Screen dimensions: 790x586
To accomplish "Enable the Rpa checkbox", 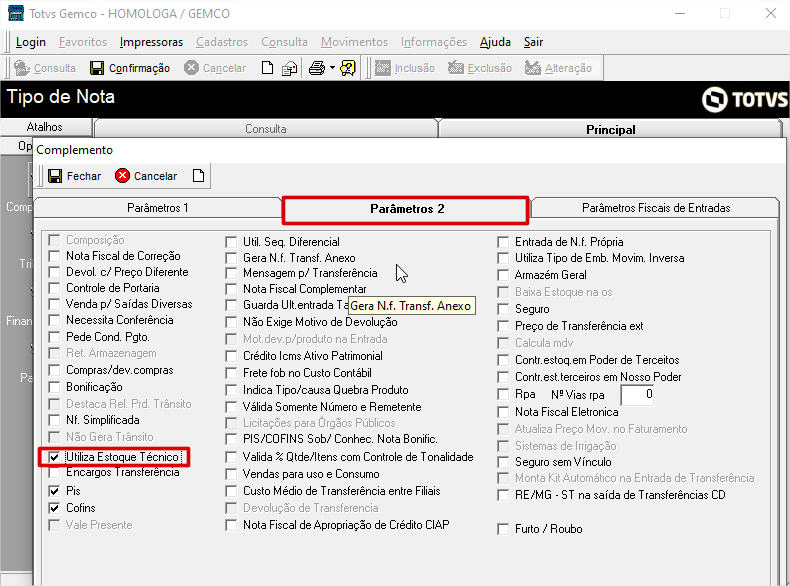I will point(503,395).
